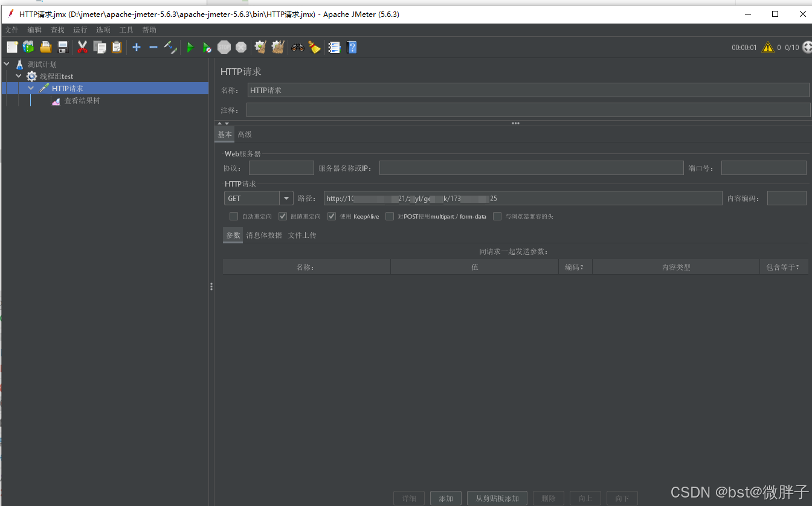Click the Toggle enable/disable icon
Image resolution: width=812 pixels, height=506 pixels.
pos(170,47)
